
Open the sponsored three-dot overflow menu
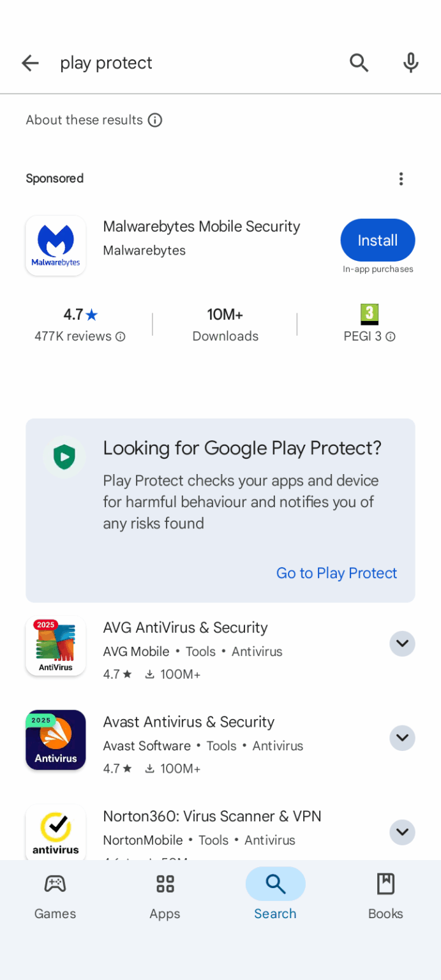click(401, 179)
